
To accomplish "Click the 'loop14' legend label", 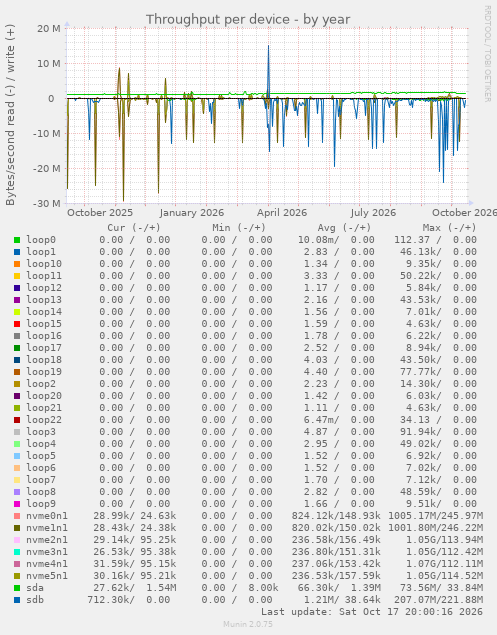I will [44, 312].
